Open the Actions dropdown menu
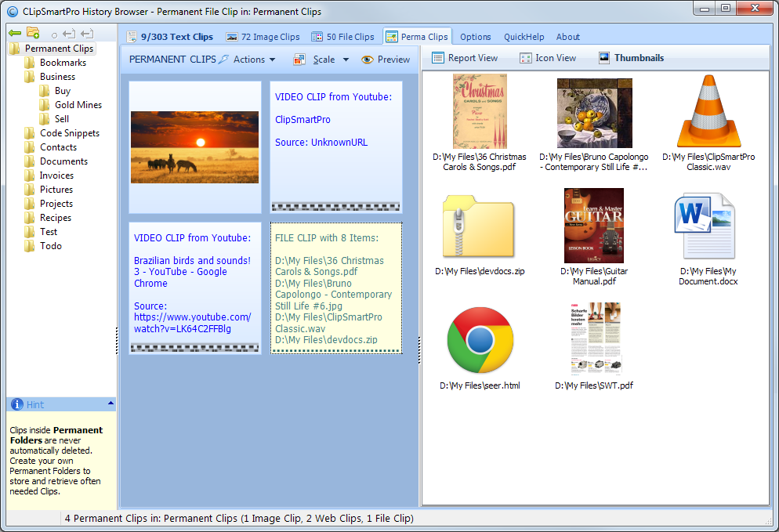Screen dimensions: 779x532 click(x=254, y=60)
